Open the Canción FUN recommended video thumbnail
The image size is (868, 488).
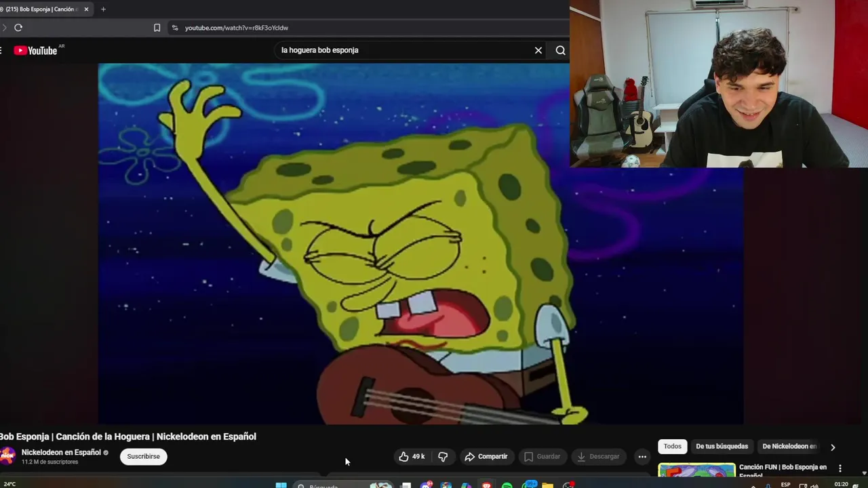pyautogui.click(x=696, y=470)
